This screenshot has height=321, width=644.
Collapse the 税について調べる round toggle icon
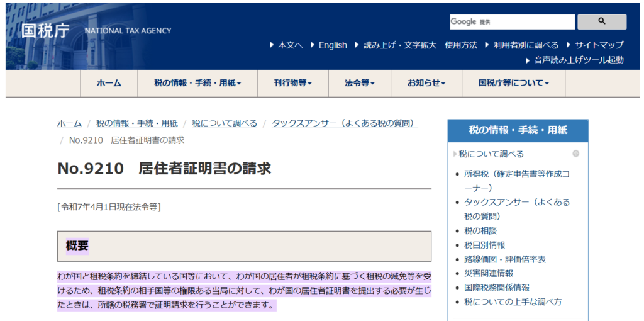[x=575, y=154]
